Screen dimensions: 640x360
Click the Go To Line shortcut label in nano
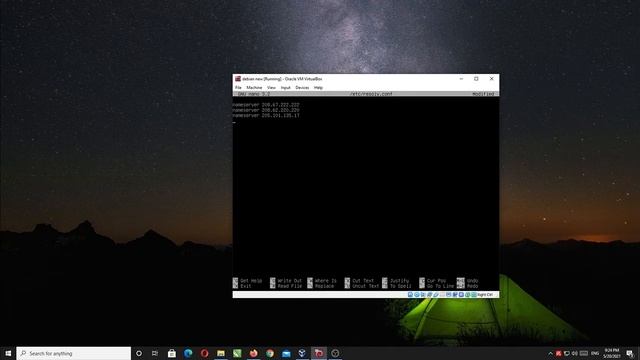tap(440, 286)
